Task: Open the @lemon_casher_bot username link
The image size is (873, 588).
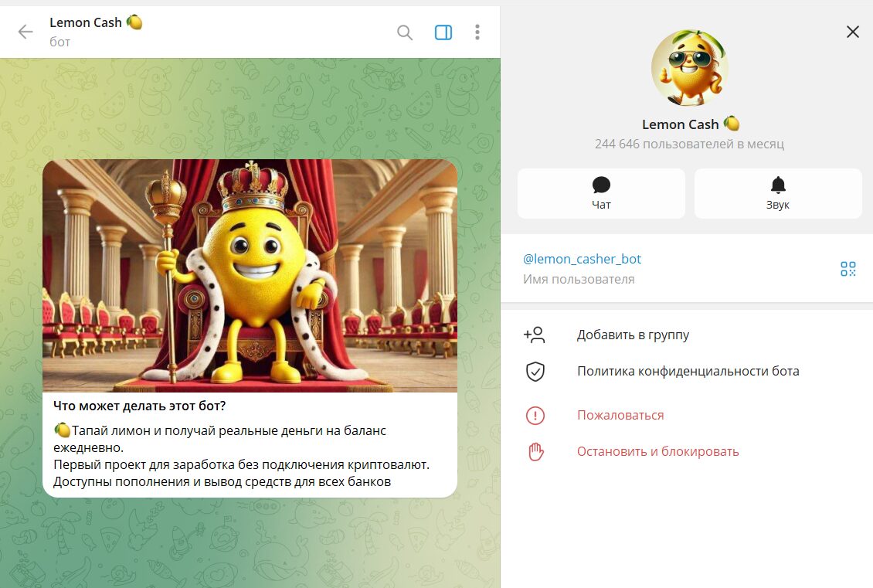Action: (x=582, y=259)
